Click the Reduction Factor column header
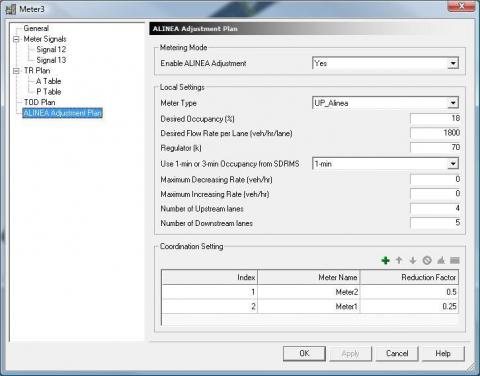 [x=409, y=277]
